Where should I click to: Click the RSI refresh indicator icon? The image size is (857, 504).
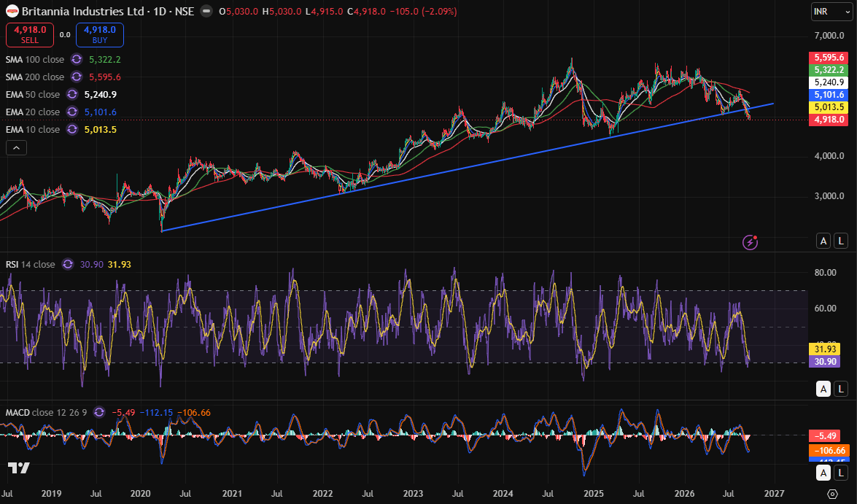pos(68,264)
